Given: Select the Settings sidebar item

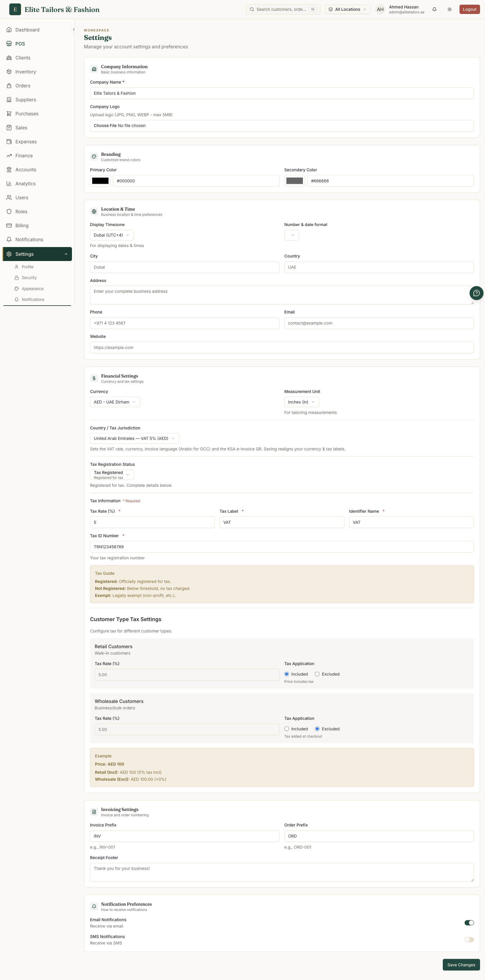Looking at the screenshot, I should (37, 254).
